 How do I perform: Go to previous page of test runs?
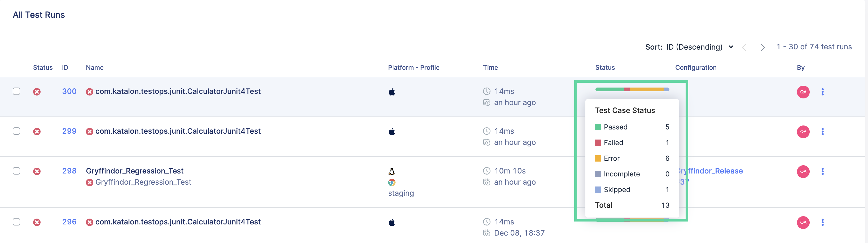[744, 47]
